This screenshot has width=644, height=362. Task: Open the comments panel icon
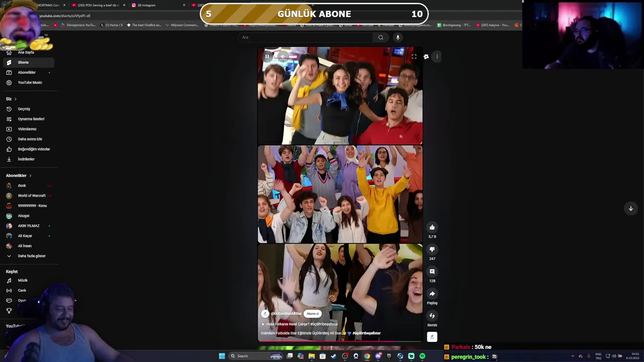432,271
